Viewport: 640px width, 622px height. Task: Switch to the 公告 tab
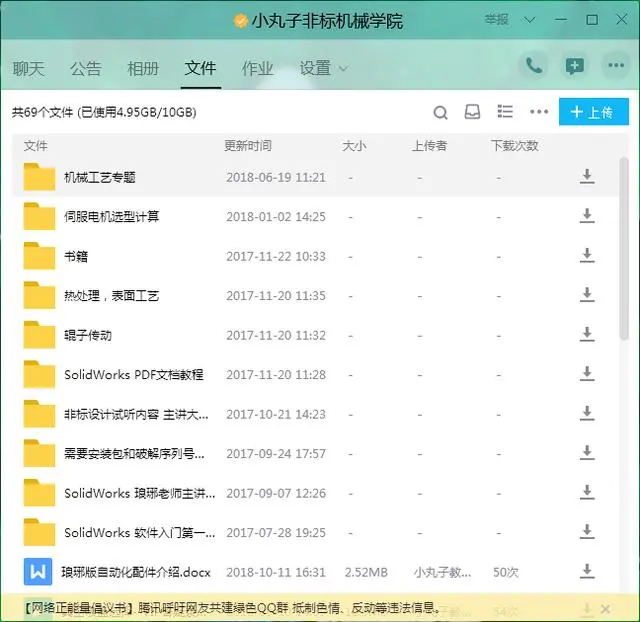click(86, 68)
